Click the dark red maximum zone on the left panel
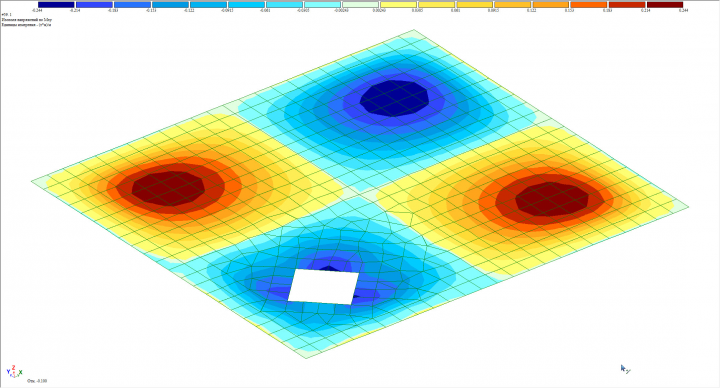The width and height of the screenshot is (720, 388). [x=168, y=188]
